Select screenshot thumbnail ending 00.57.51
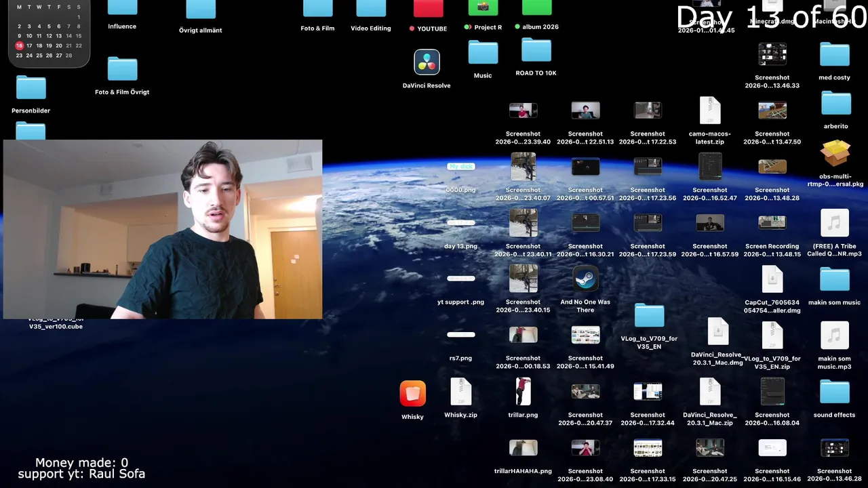This screenshot has width=868, height=488. [585, 167]
